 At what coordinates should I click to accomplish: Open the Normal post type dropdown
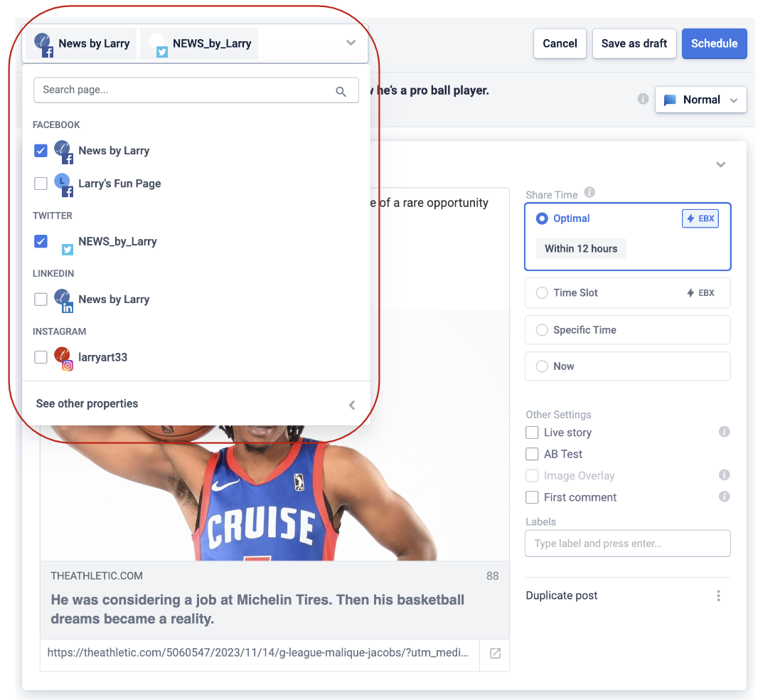700,100
